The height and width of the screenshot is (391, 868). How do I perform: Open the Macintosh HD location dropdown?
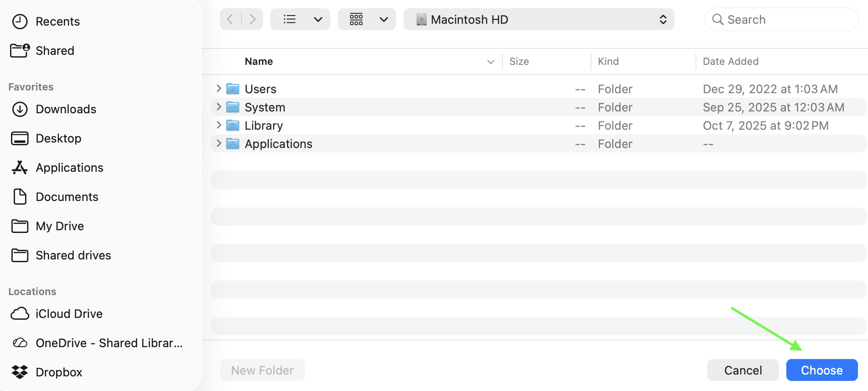pyautogui.click(x=539, y=20)
